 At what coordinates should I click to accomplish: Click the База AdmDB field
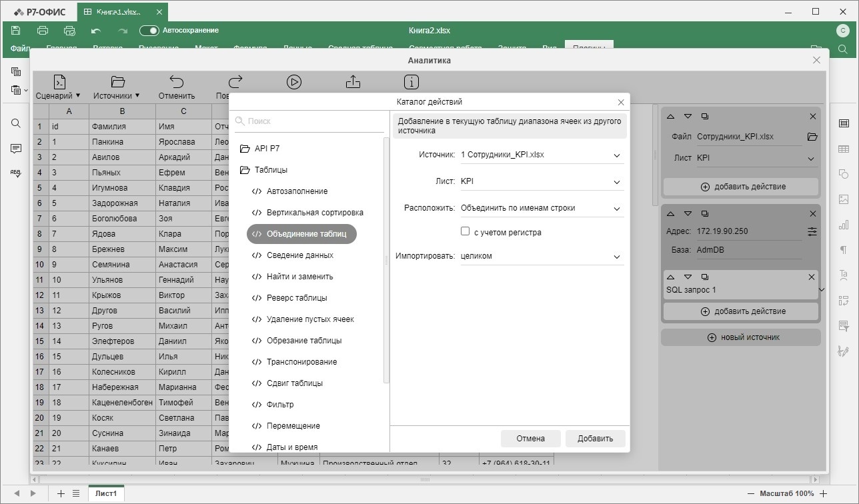pos(748,251)
